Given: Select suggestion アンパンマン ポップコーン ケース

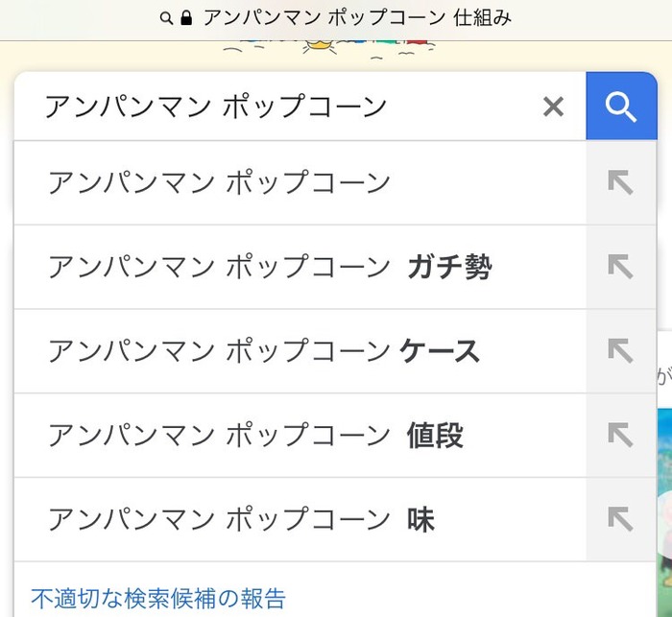Looking at the screenshot, I should point(300,351).
